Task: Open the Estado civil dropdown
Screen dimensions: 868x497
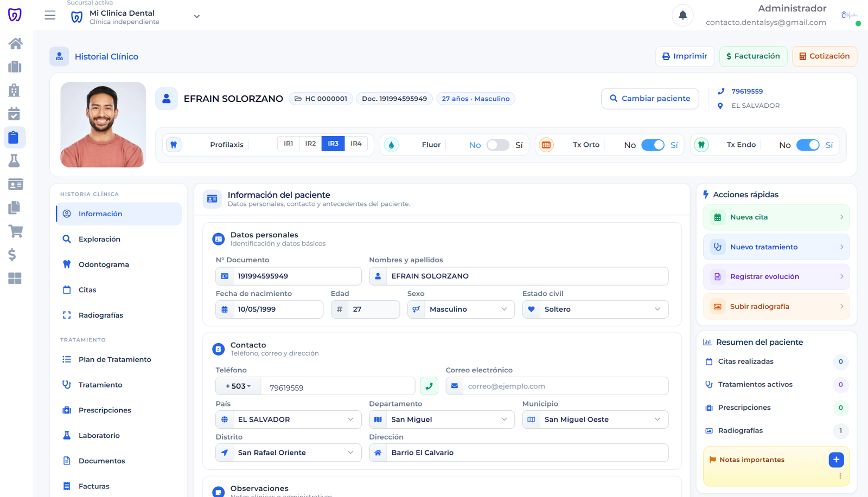Action: tap(595, 309)
